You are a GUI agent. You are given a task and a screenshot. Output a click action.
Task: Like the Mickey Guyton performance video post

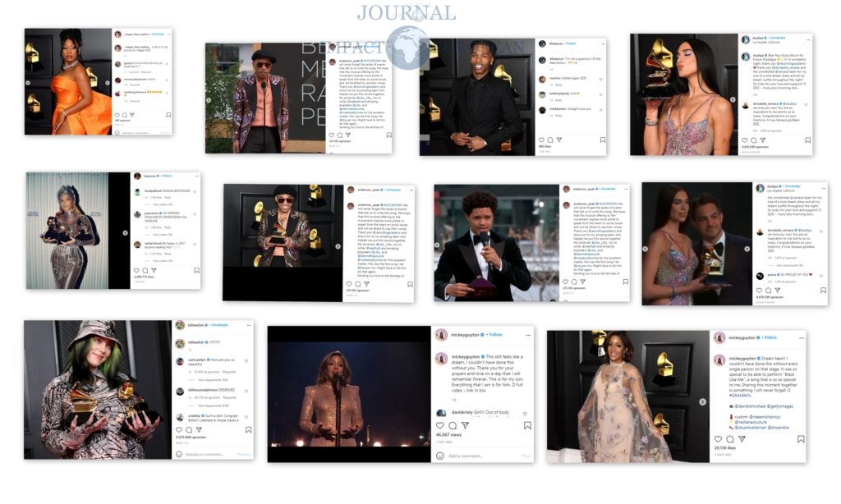pos(439,425)
